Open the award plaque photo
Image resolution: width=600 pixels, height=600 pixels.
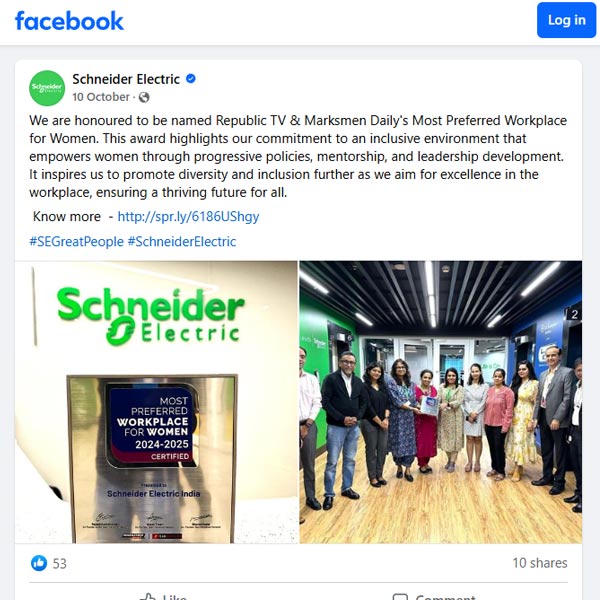[156, 402]
